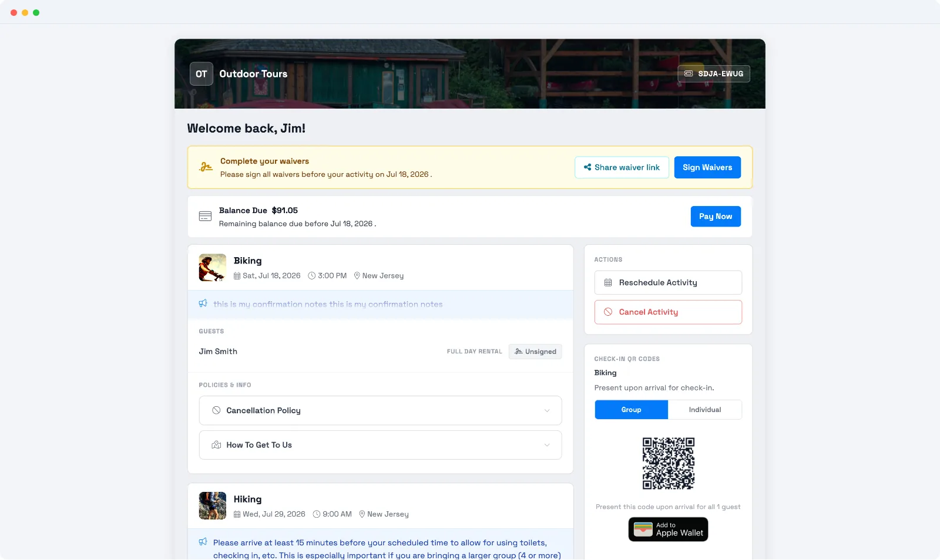
Task: Click the calendar icon in Reschedule Activity
Action: [608, 283]
